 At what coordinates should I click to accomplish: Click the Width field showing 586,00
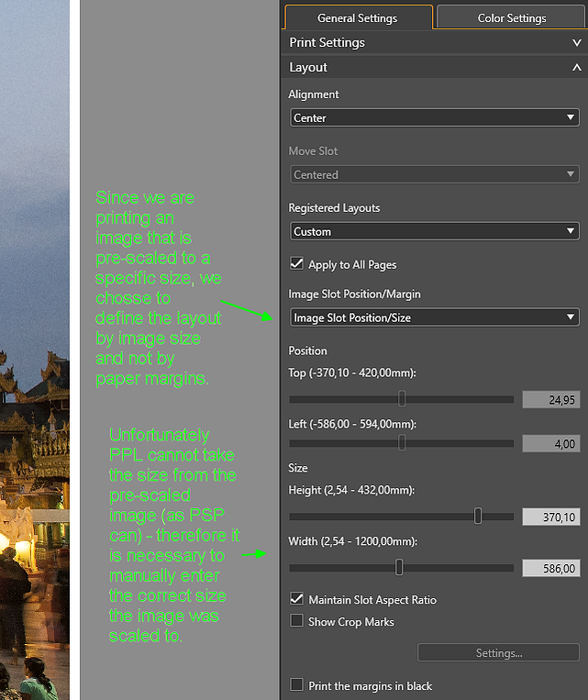click(x=551, y=568)
